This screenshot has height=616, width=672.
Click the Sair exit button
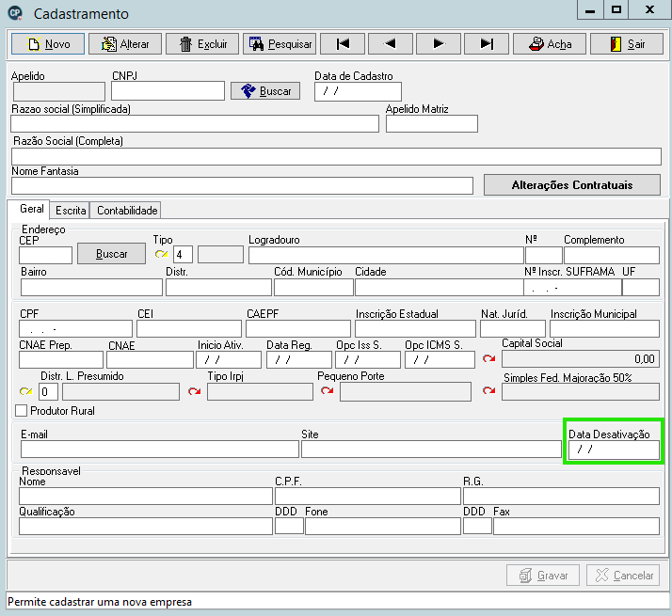[x=627, y=44]
